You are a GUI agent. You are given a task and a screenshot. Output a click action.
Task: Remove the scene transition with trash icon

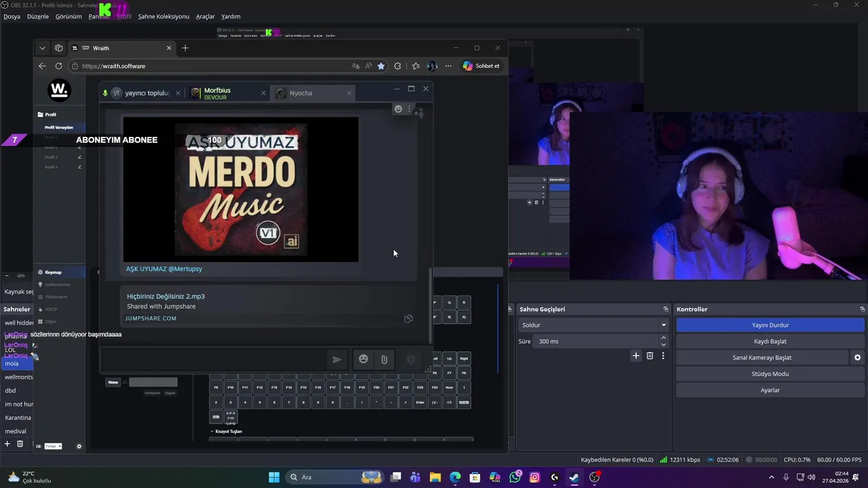pos(650,356)
